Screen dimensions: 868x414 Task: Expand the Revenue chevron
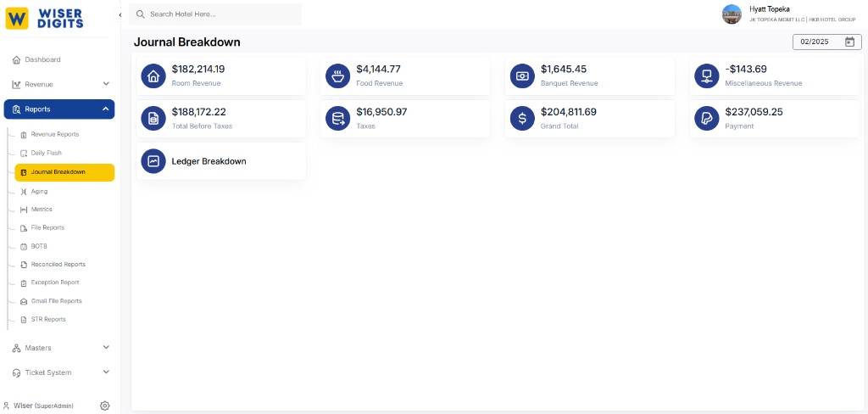coord(106,84)
